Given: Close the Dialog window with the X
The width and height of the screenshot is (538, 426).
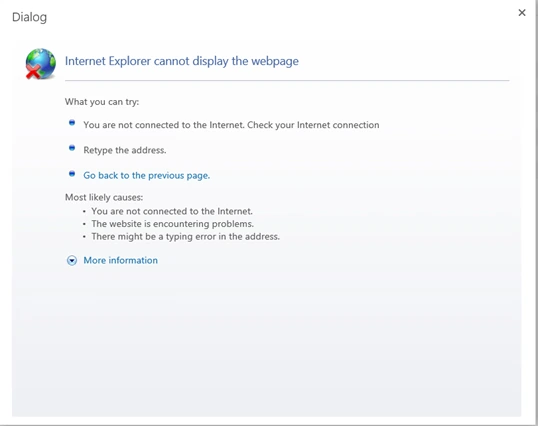Looking at the screenshot, I should tap(522, 13).
